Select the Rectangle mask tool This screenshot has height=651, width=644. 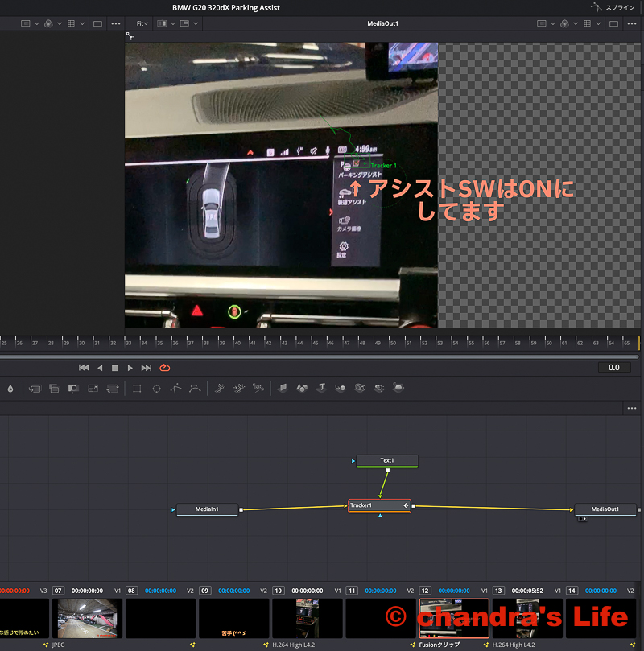click(137, 389)
